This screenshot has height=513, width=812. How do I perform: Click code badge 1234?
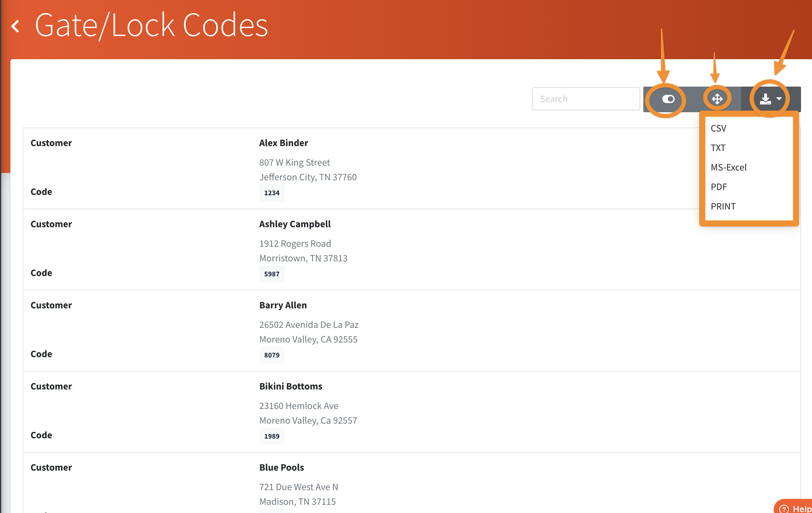pos(271,193)
